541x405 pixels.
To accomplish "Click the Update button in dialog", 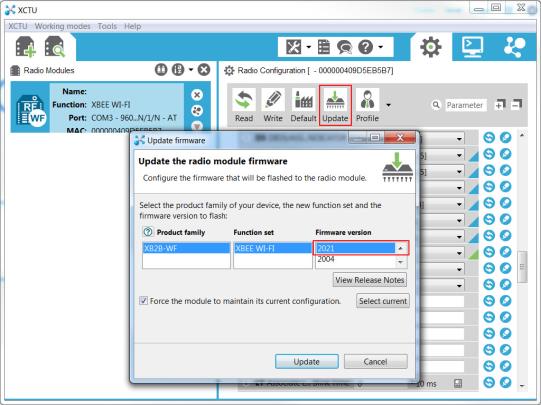I will [x=306, y=362].
